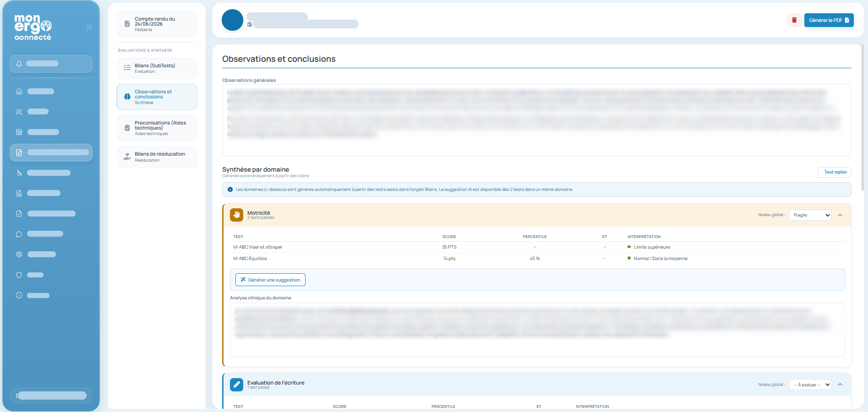
Task: Click the M-ABC Équilibre test name
Action: [x=250, y=259]
